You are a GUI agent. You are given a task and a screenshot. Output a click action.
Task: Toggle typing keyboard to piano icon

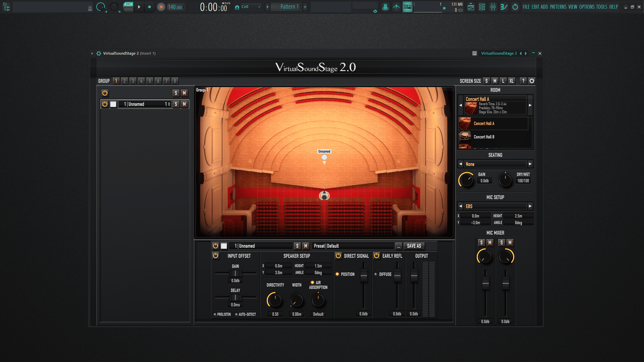click(408, 7)
